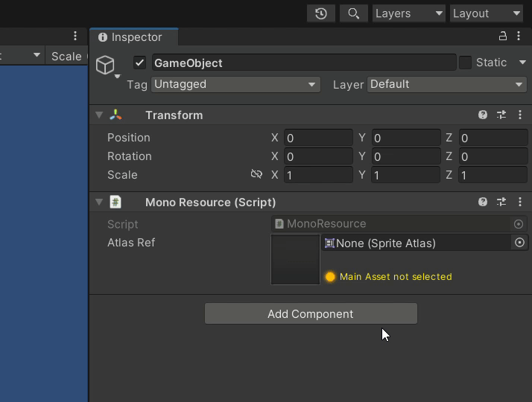Screen dimensions: 532x402
Task: Open the Layout dropdown
Action: (487, 13)
